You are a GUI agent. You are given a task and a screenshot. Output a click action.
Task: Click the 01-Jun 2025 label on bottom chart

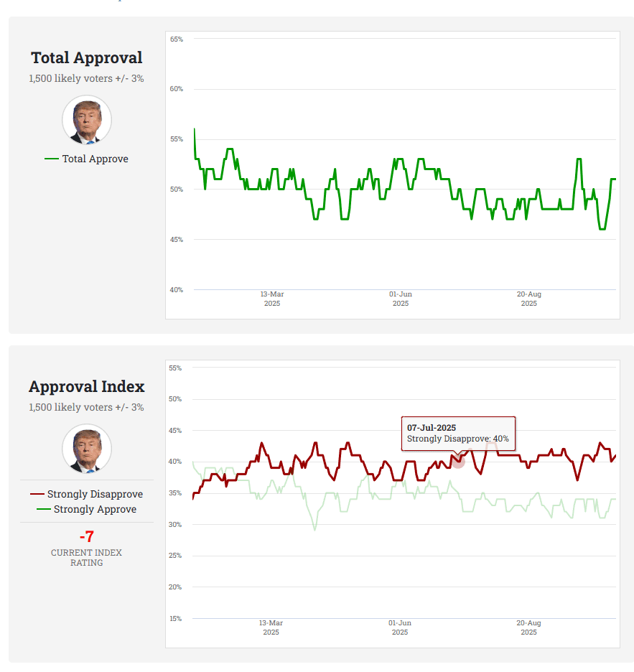[400, 627]
